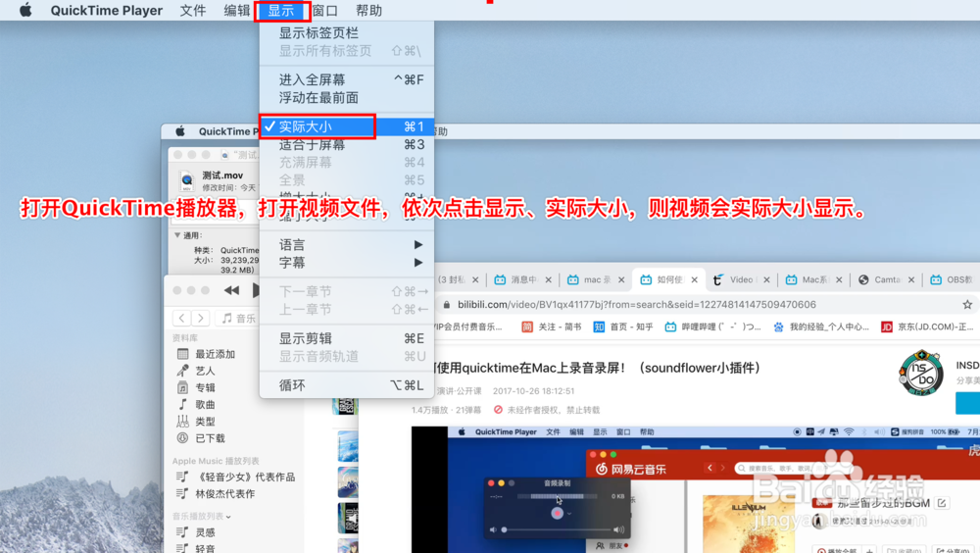
Task: Click the bilibili.com address bar
Action: (x=638, y=305)
